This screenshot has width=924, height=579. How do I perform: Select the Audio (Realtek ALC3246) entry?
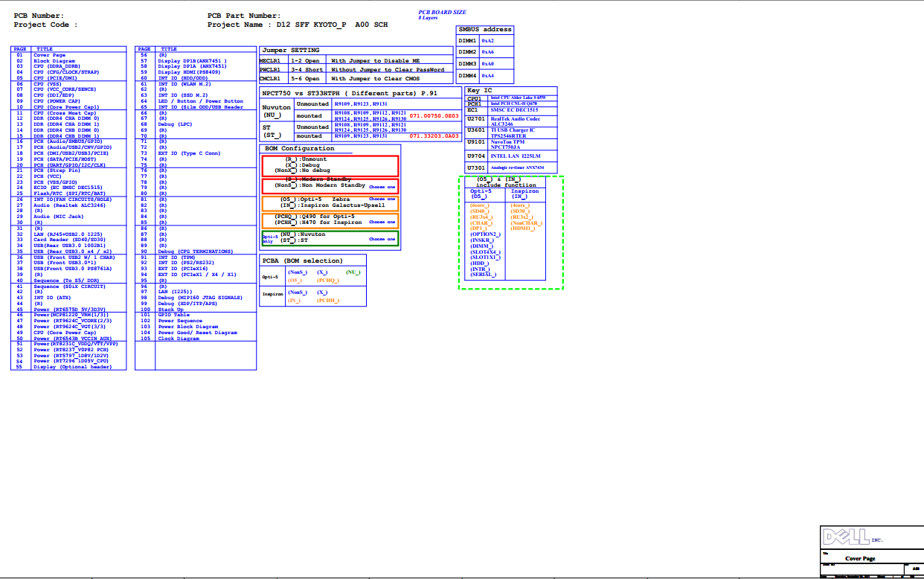(x=68, y=205)
